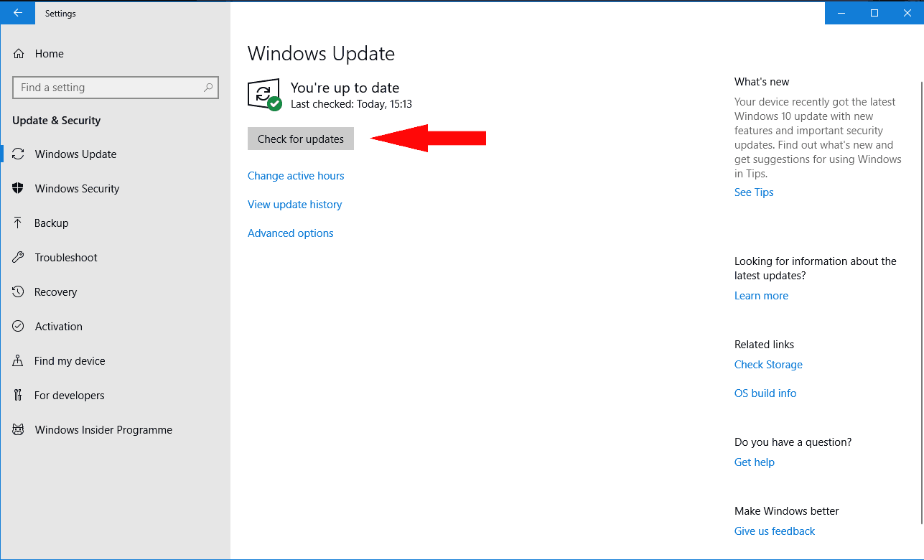Screen dimensions: 924x560
Task: Click the Update & Security heading
Action: click(57, 121)
